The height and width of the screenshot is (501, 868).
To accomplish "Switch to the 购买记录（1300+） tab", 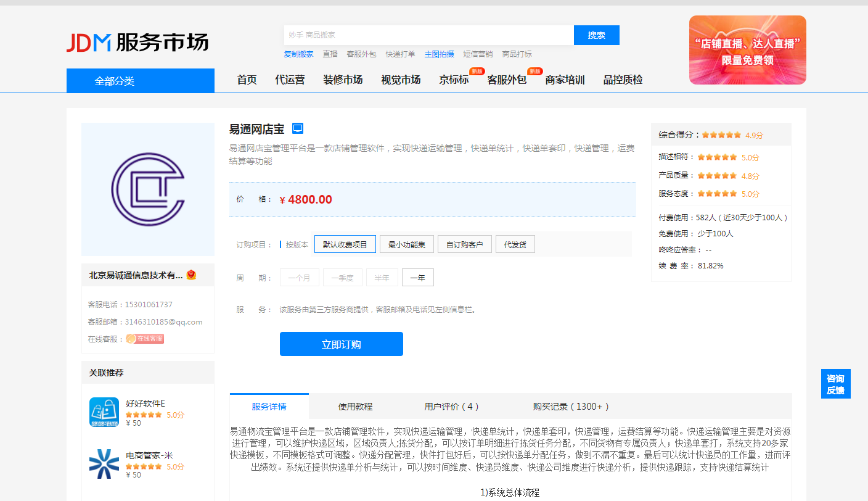I will (571, 407).
